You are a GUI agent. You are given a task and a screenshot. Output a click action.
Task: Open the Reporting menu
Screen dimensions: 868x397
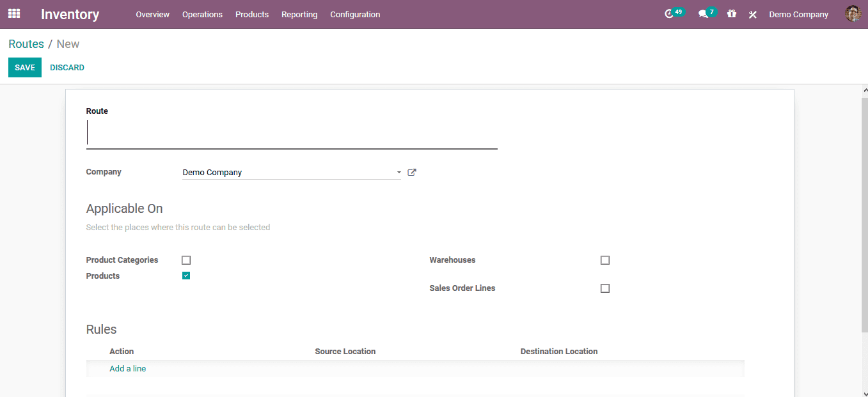299,14
